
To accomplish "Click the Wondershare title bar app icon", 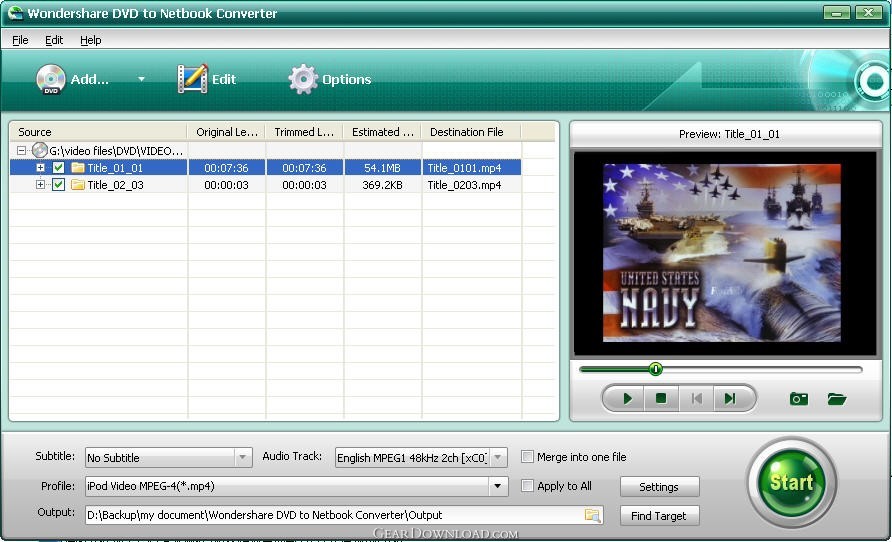I will pos(15,13).
